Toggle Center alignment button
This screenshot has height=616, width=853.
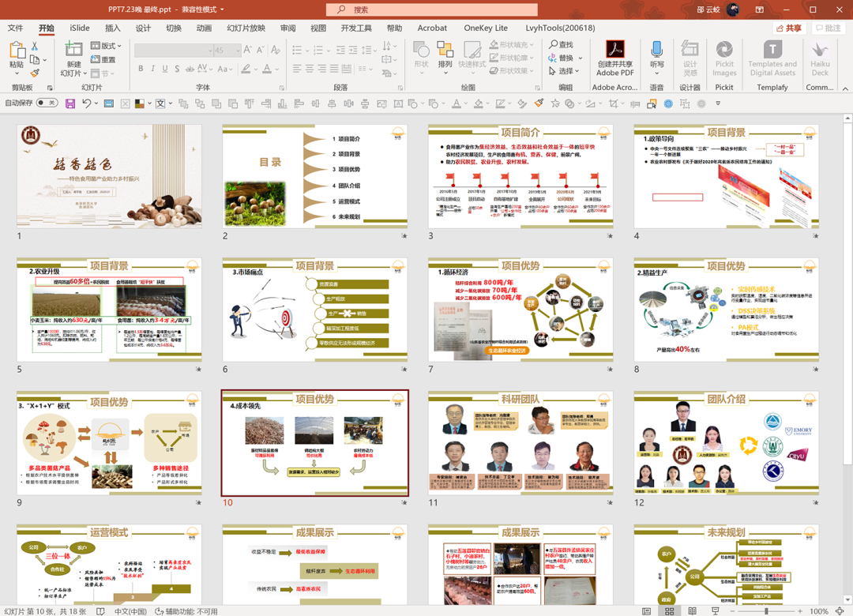click(x=309, y=69)
